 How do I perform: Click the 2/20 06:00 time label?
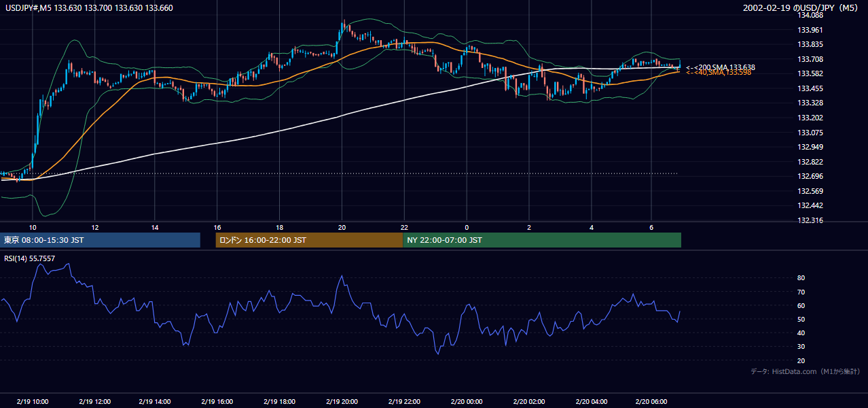pyautogui.click(x=651, y=402)
